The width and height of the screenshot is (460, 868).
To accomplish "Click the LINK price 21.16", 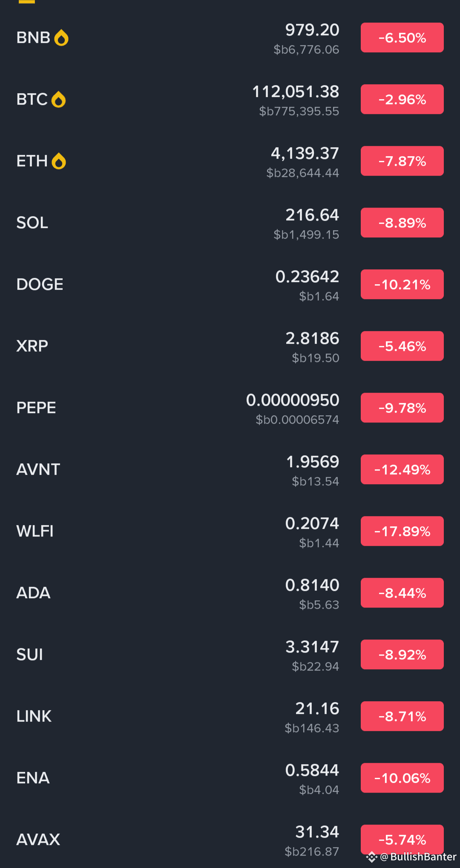I will tap(317, 708).
